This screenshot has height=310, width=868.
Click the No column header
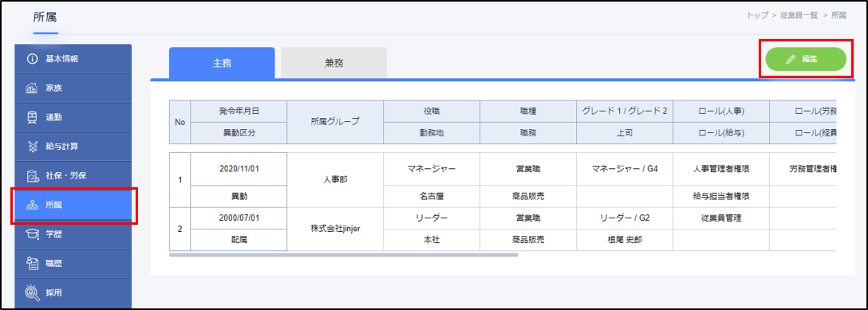[x=180, y=122]
